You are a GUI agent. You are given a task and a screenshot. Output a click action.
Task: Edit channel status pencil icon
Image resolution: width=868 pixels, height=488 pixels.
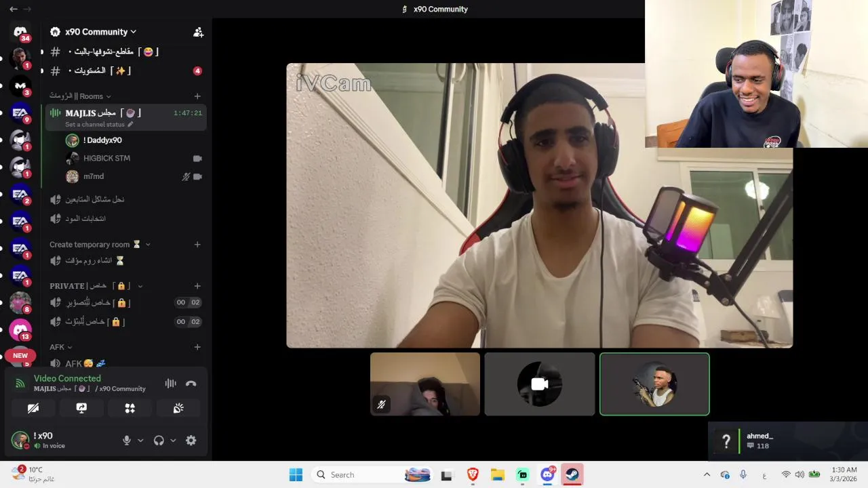130,125
